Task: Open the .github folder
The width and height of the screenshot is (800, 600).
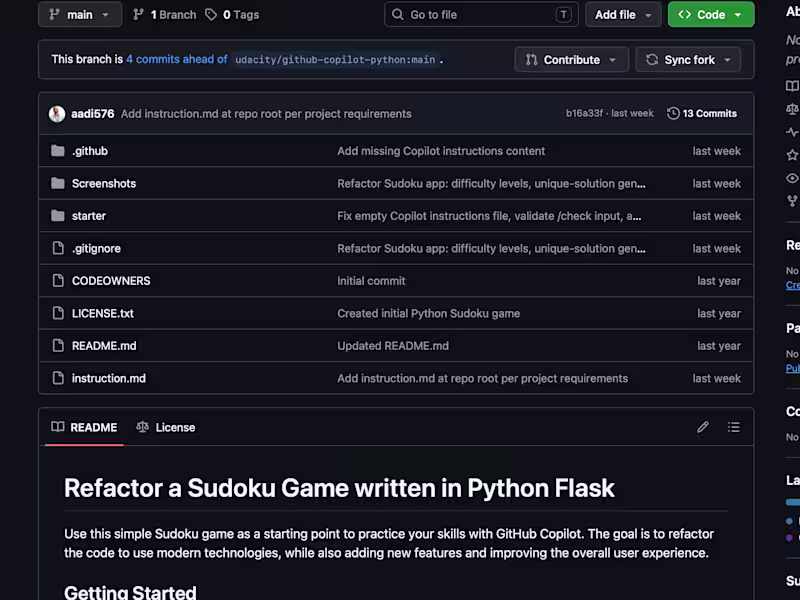Action: point(90,151)
